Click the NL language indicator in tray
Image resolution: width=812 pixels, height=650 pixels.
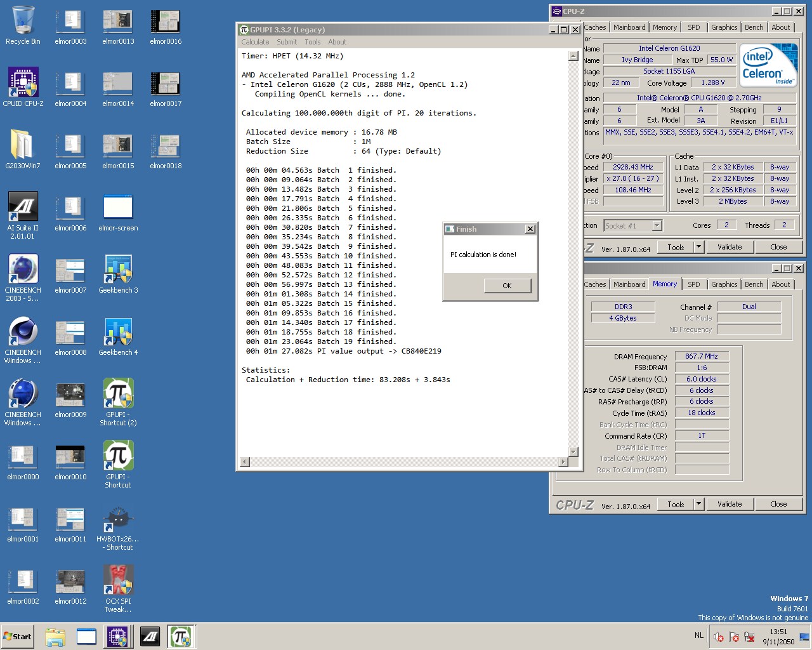tap(698, 635)
